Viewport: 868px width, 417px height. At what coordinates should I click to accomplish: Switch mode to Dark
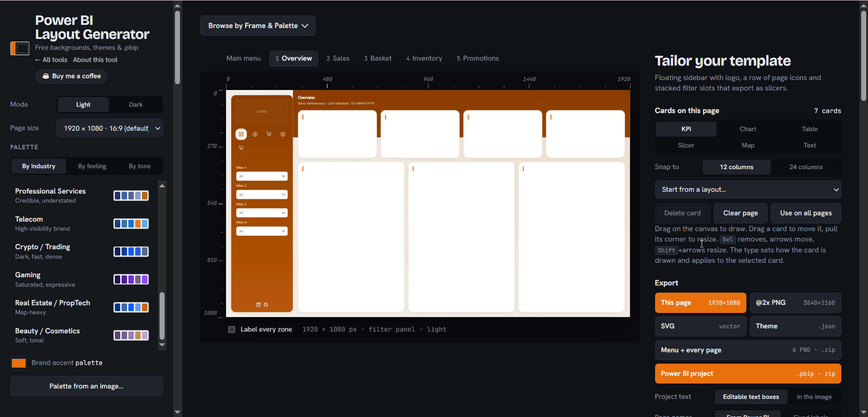pyautogui.click(x=136, y=104)
